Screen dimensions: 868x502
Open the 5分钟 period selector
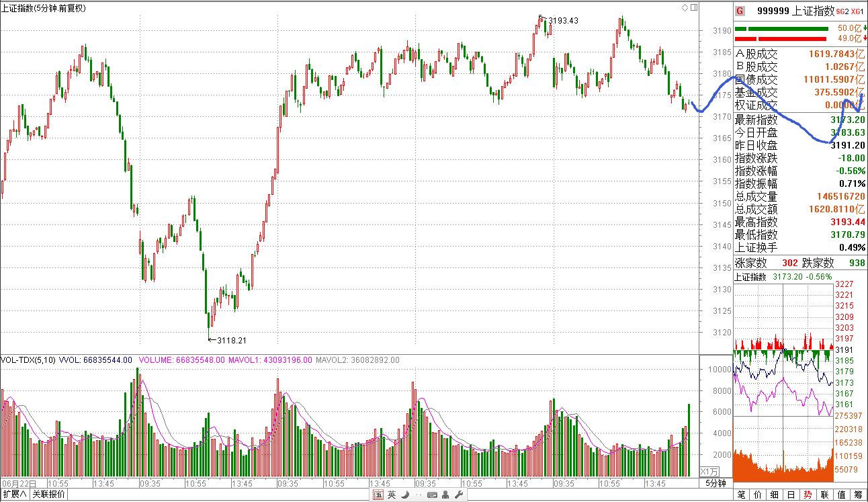[715, 483]
